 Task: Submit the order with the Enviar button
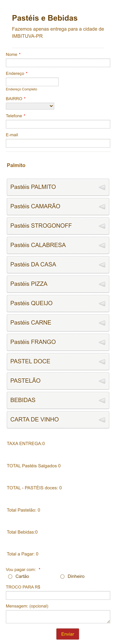pos(68,634)
